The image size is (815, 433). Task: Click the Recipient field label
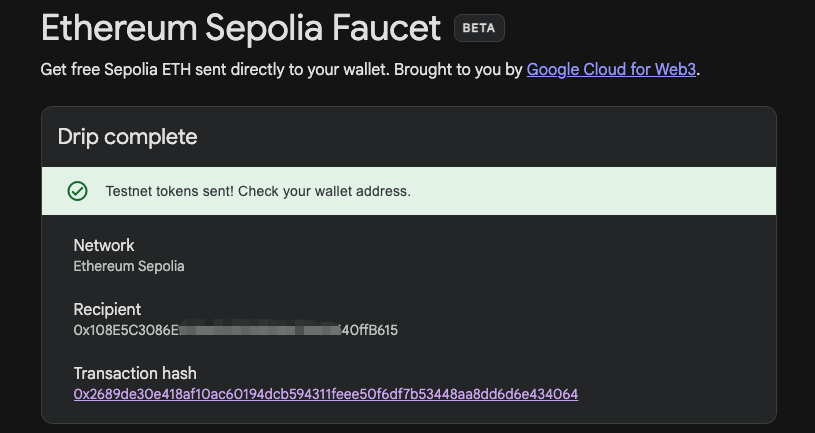click(107, 309)
